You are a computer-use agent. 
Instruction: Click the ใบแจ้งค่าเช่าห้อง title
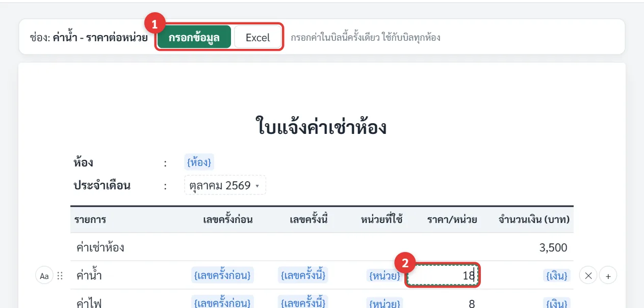pyautogui.click(x=321, y=127)
